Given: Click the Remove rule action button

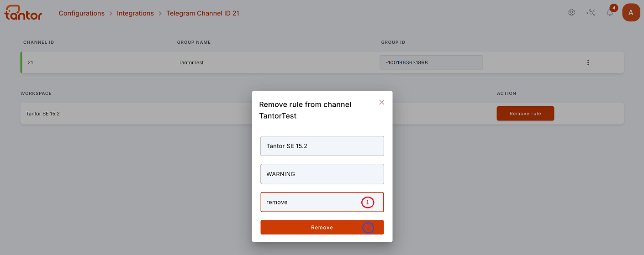Looking at the screenshot, I should [x=525, y=114].
